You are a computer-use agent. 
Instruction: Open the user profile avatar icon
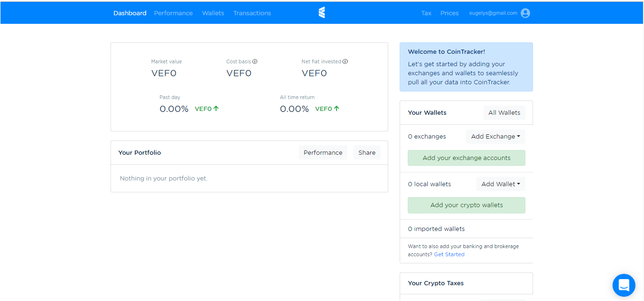tap(525, 13)
